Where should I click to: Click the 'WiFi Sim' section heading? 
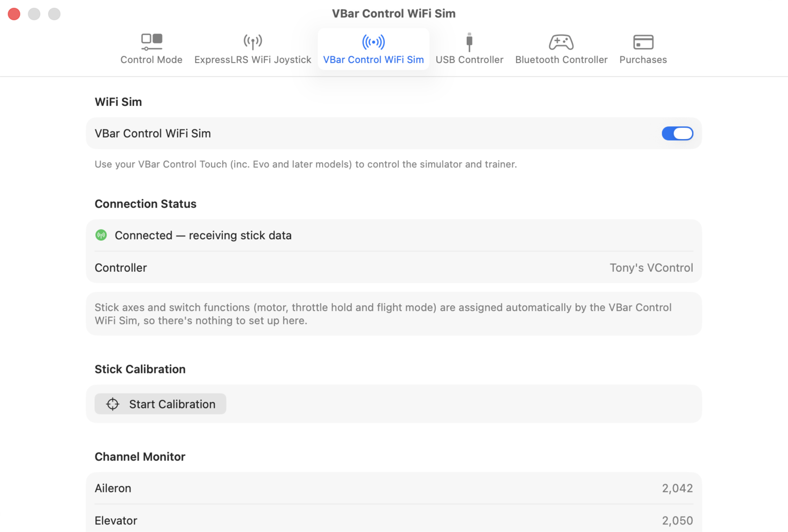118,102
